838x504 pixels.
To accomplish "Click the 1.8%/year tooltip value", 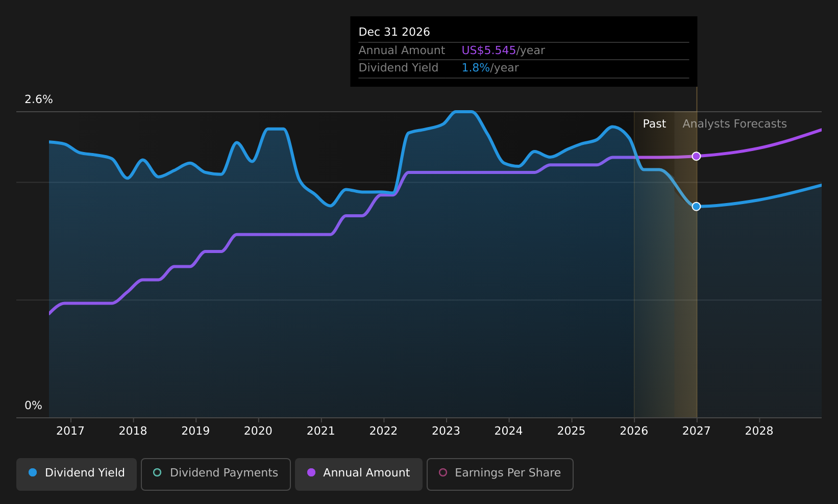I will click(490, 68).
